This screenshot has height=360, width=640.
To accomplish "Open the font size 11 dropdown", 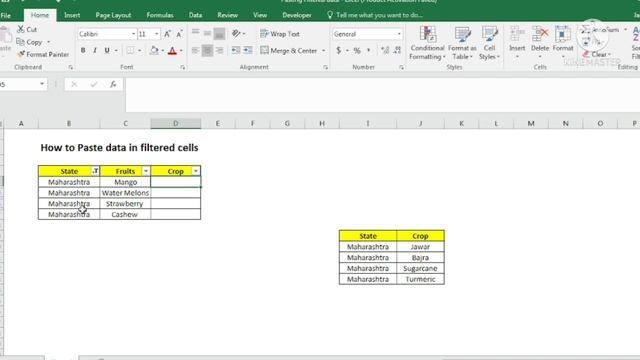I will pos(157,34).
